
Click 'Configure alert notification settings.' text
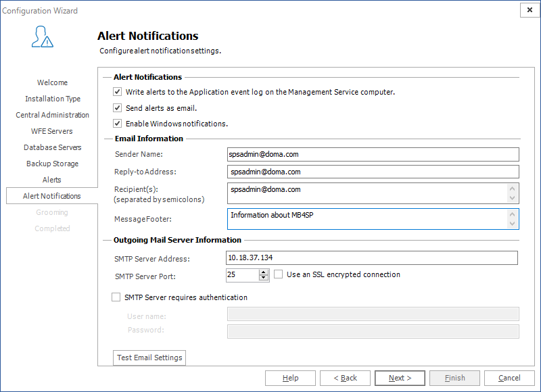tap(160, 51)
